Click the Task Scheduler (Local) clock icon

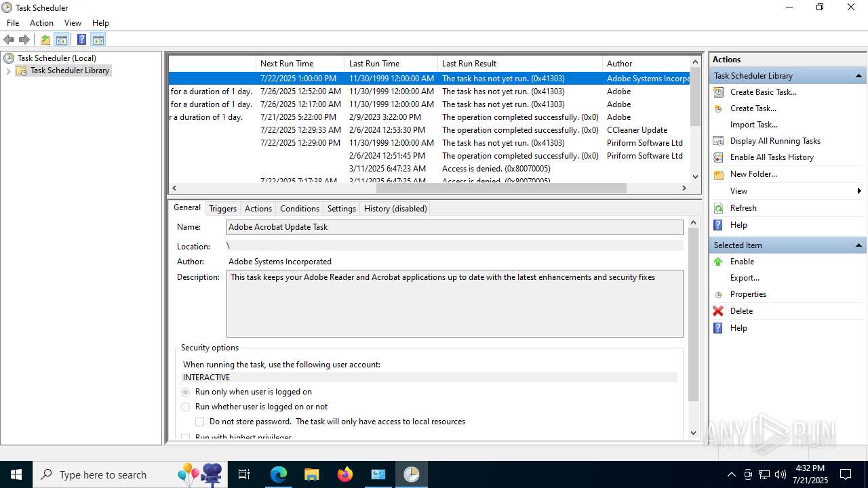9,58
